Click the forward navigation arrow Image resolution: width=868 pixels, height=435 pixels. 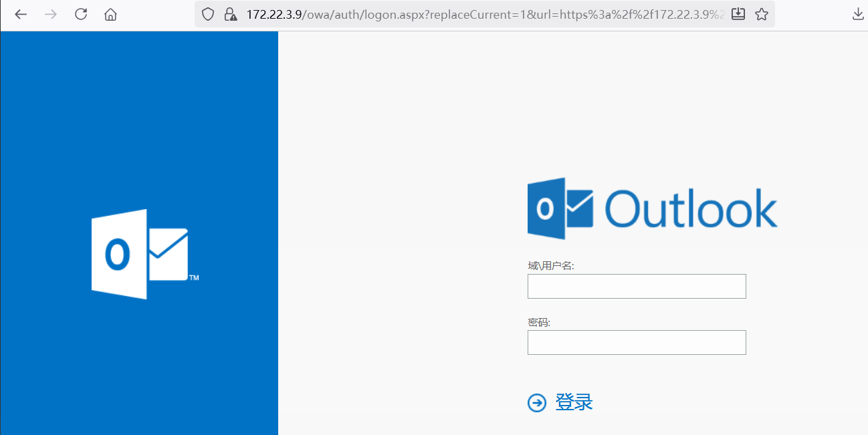tap(50, 14)
